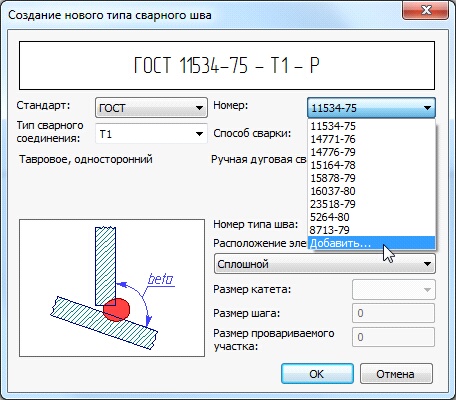Click the Размер провариваемого участка field
The image size is (456, 400).
(x=394, y=337)
